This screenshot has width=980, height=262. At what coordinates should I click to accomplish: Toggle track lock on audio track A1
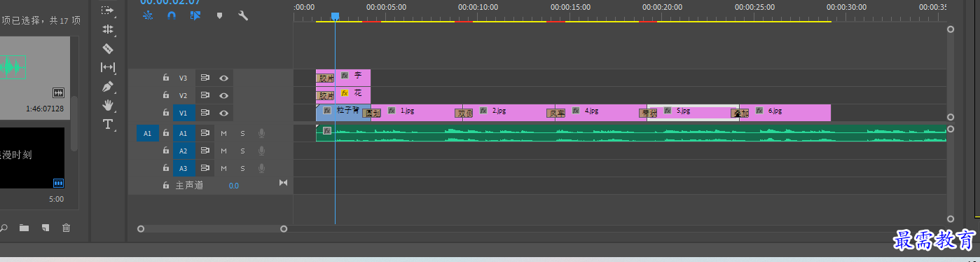(166, 132)
